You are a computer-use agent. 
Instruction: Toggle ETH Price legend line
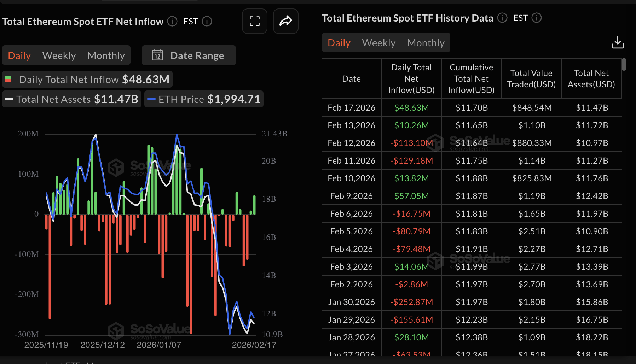[204, 99]
